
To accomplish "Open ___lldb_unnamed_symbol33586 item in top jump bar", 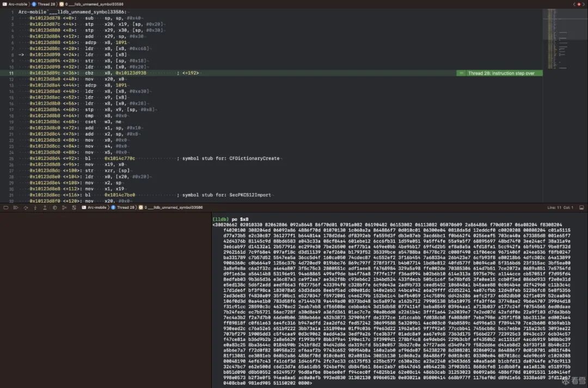I will 91,4.
